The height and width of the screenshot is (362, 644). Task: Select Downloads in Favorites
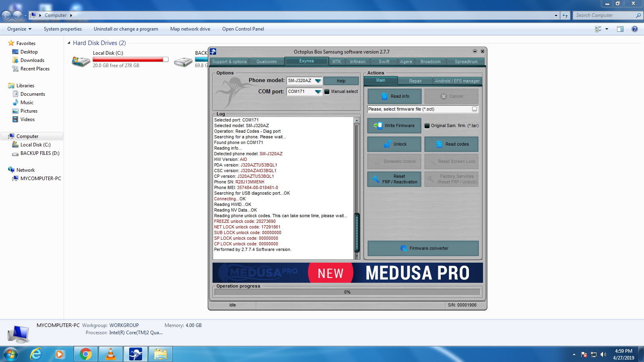(x=32, y=60)
